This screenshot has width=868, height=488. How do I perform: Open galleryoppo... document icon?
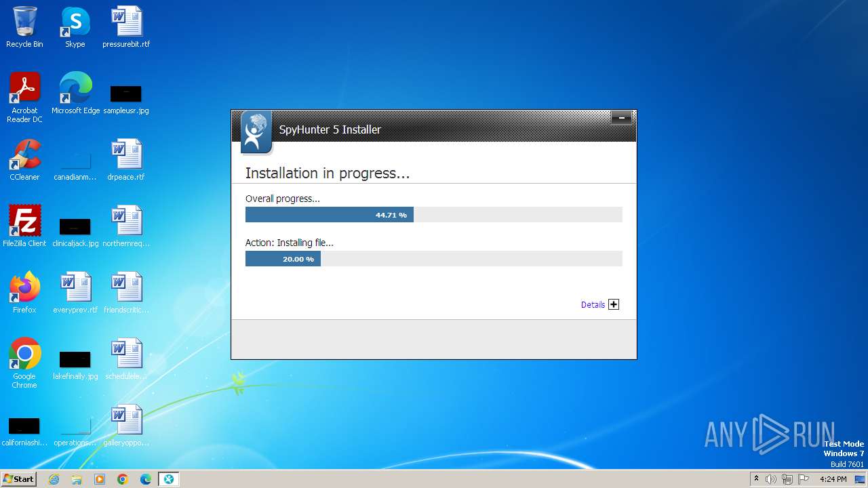point(126,426)
